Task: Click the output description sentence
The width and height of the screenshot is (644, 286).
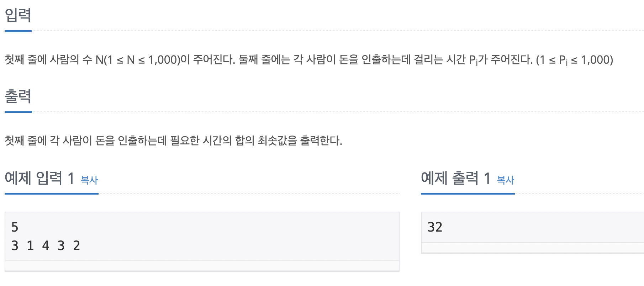Action: [173, 141]
